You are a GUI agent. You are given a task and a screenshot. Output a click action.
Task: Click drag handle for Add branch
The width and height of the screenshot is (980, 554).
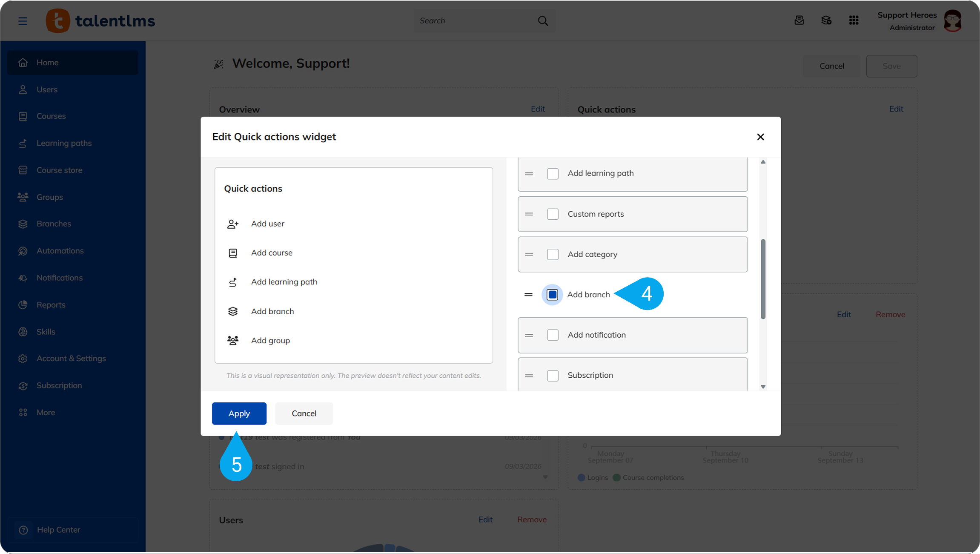click(528, 295)
